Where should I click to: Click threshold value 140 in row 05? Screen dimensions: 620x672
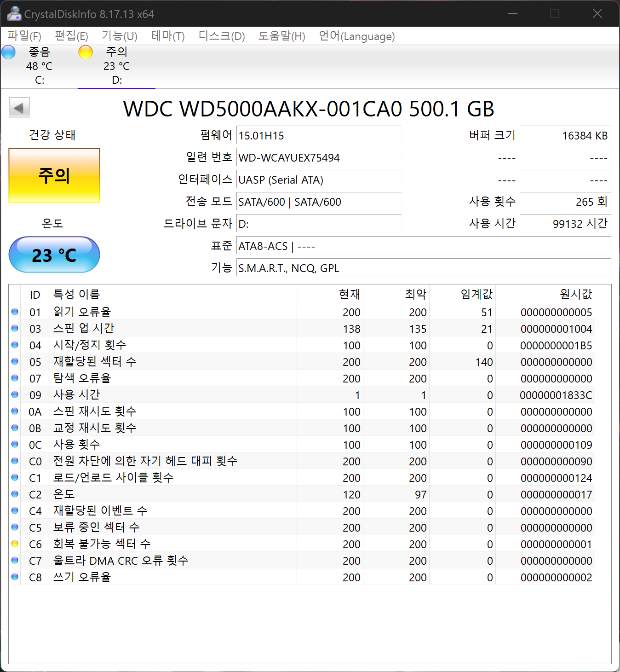pyautogui.click(x=484, y=362)
